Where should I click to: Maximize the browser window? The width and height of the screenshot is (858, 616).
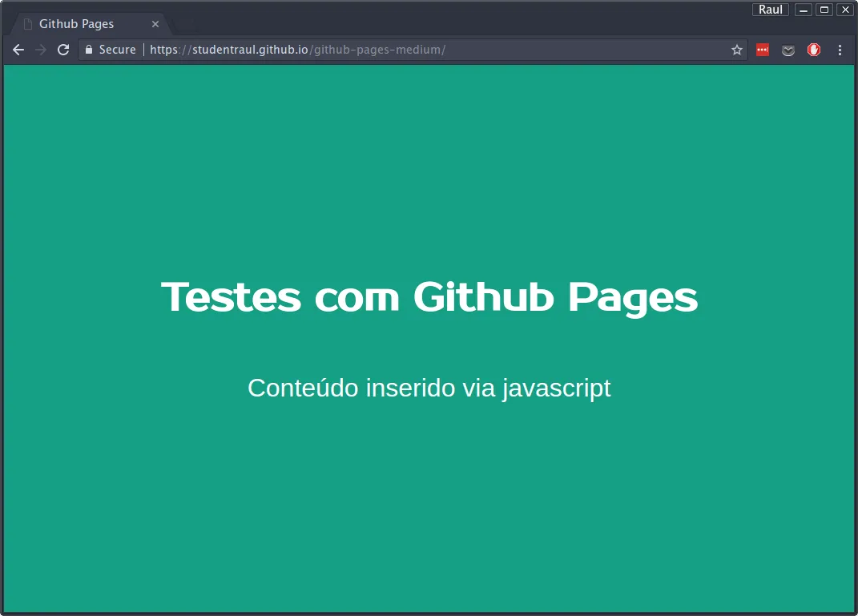pos(824,10)
